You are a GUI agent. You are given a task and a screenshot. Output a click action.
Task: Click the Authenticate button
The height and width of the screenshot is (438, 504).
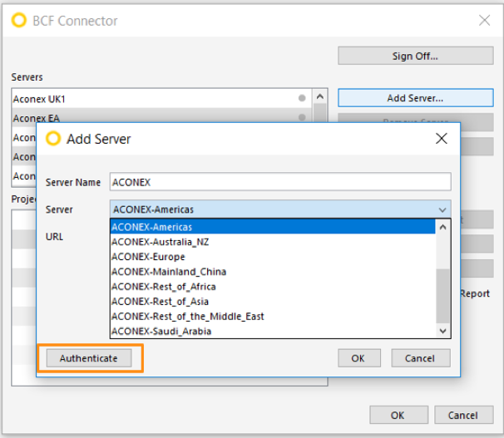coord(89,358)
